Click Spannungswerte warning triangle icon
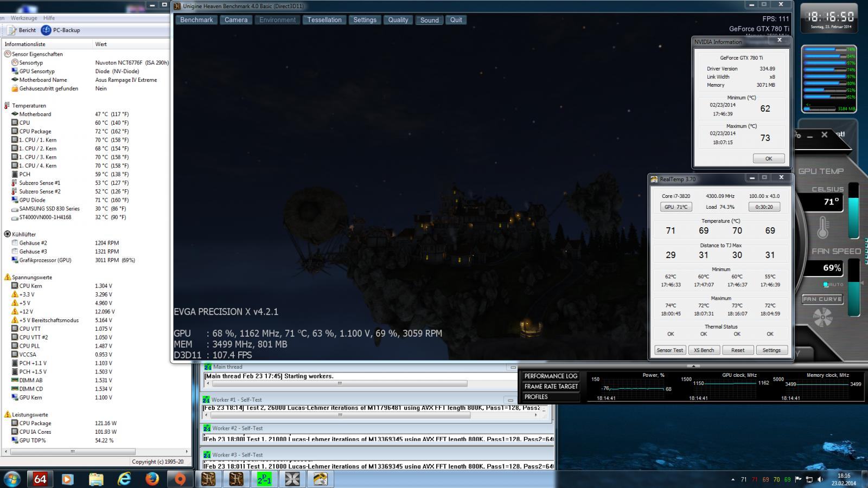Viewport: 868px width, 488px height. pos(8,277)
